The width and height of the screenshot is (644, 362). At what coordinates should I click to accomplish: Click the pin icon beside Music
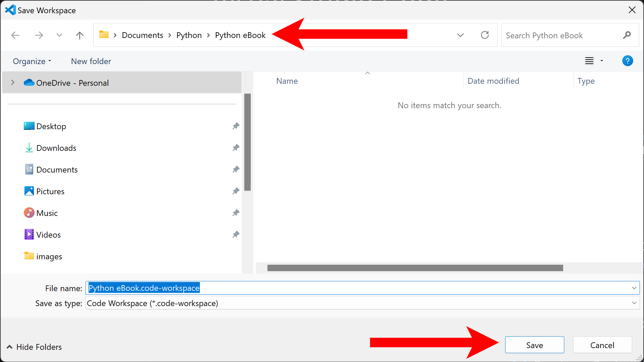tap(236, 213)
